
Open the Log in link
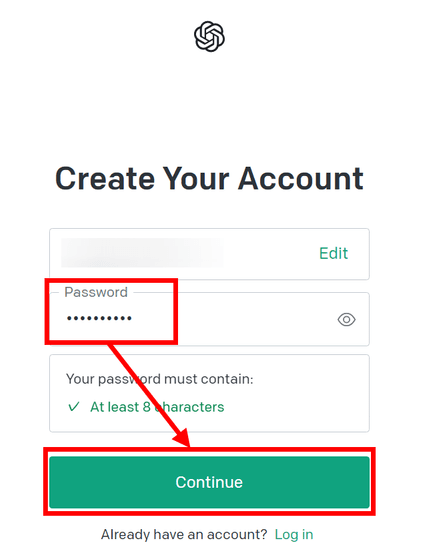[x=294, y=535]
